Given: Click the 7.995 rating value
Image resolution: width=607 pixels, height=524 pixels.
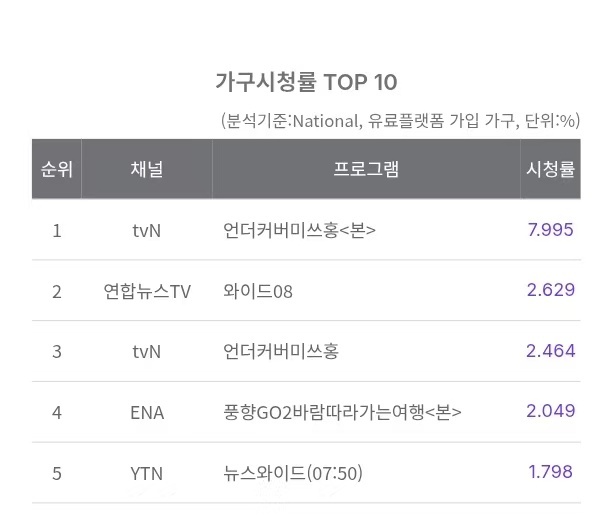Looking at the screenshot, I should (x=550, y=230).
